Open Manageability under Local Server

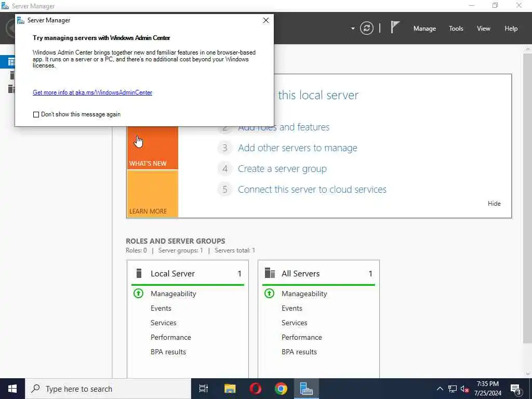174,294
